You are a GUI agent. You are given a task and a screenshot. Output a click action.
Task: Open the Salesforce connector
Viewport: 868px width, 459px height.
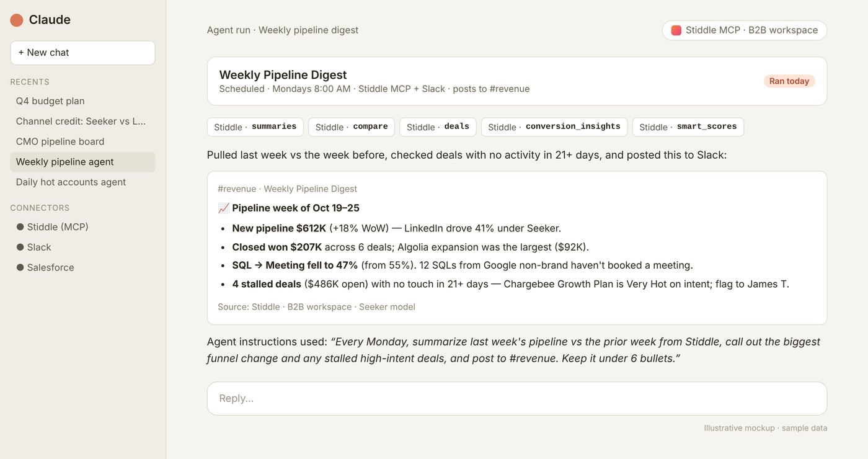click(x=82, y=267)
